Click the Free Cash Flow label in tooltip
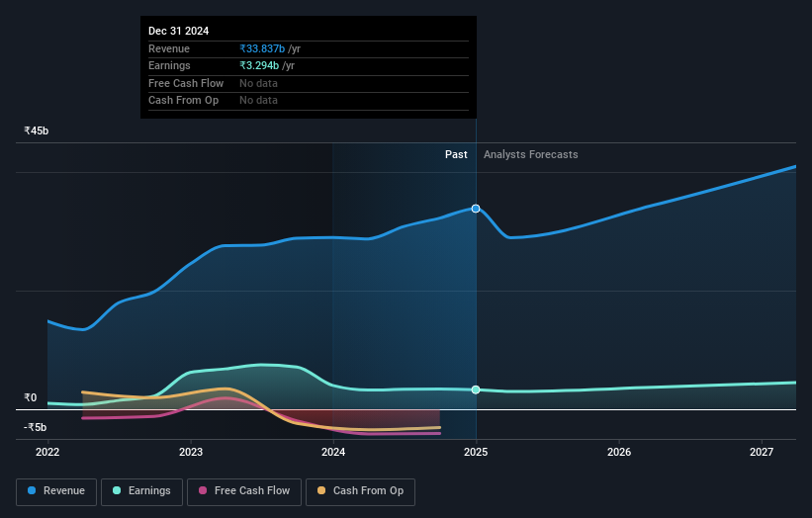 pos(186,83)
